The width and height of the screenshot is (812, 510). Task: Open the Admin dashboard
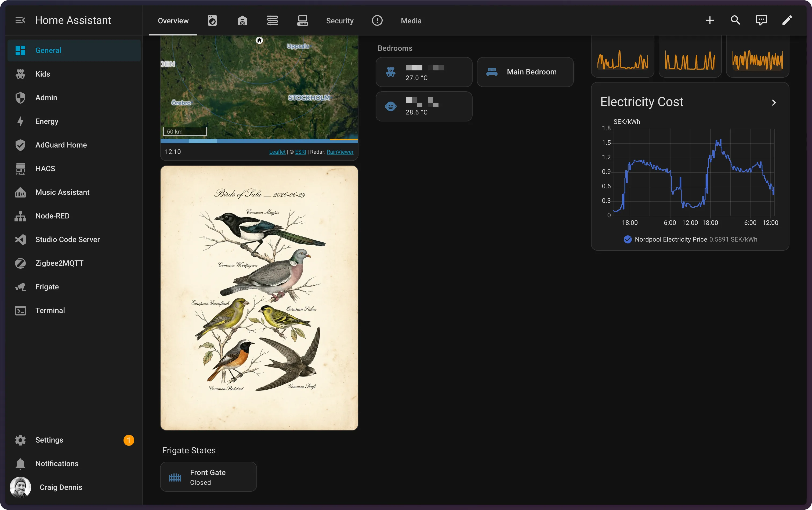click(x=74, y=98)
